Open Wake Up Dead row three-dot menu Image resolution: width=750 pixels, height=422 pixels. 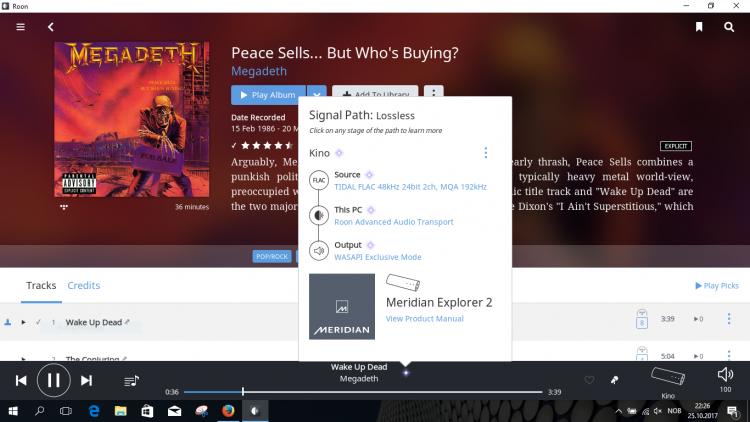tap(729, 319)
